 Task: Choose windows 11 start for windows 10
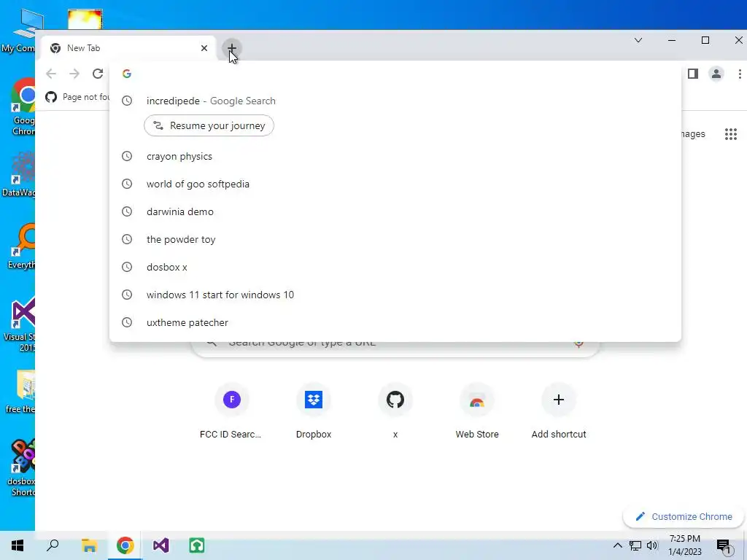coord(395,295)
